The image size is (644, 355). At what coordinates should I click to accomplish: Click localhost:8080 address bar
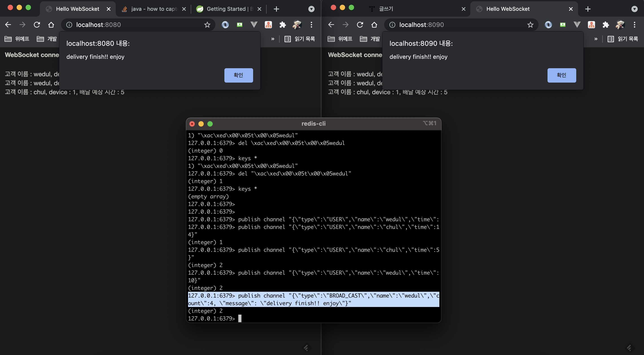138,25
